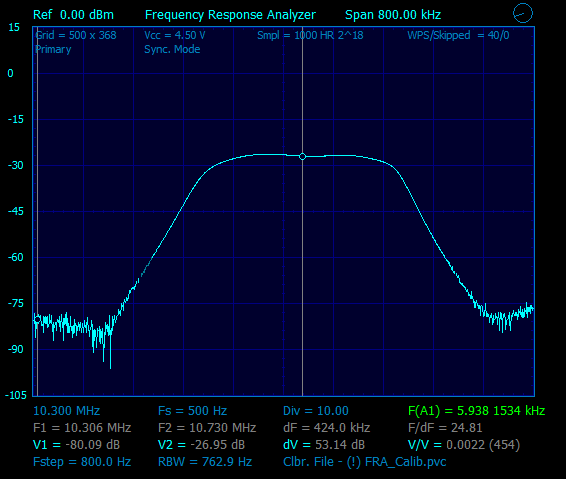This screenshot has height=479, width=566.
Task: Click the Fs = 500 Hz readout
Action: [x=192, y=411]
